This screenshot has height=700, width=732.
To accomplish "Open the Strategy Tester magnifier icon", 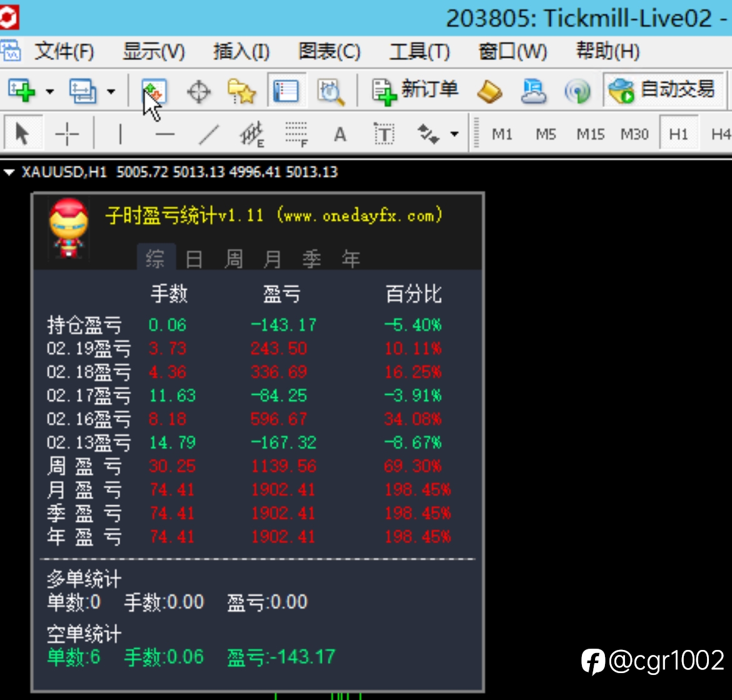I will click(x=331, y=91).
